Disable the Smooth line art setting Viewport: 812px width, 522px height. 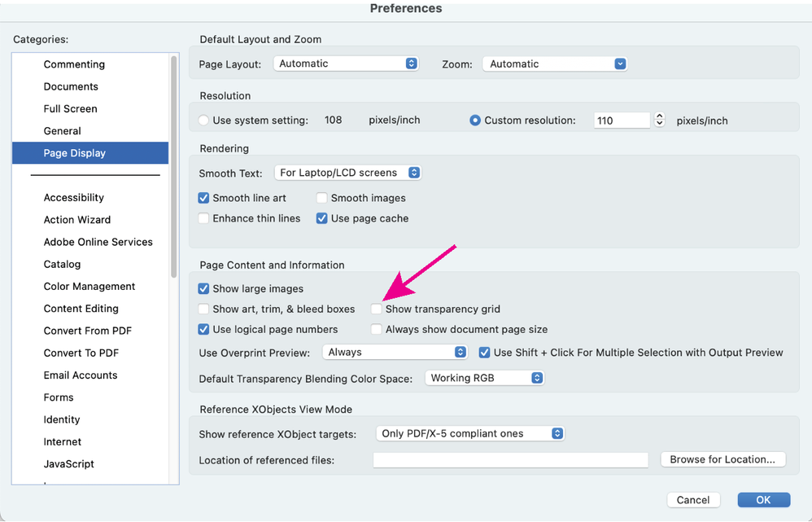[x=203, y=197]
